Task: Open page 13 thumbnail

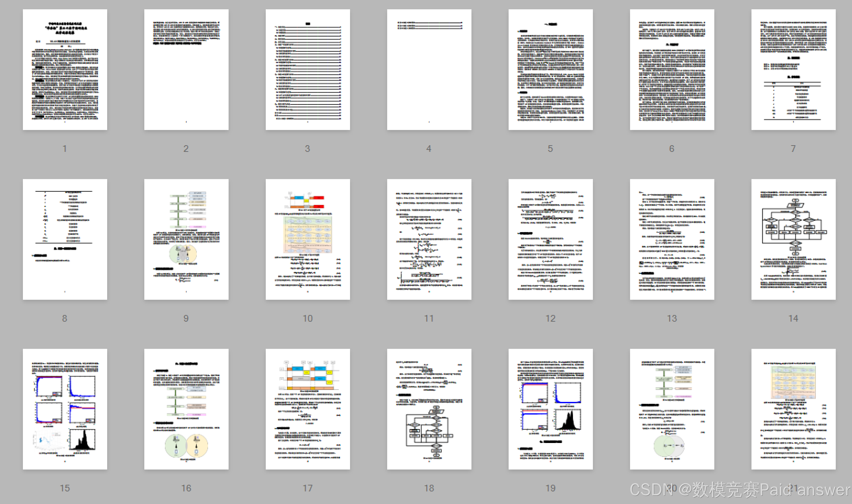Action: 672,239
